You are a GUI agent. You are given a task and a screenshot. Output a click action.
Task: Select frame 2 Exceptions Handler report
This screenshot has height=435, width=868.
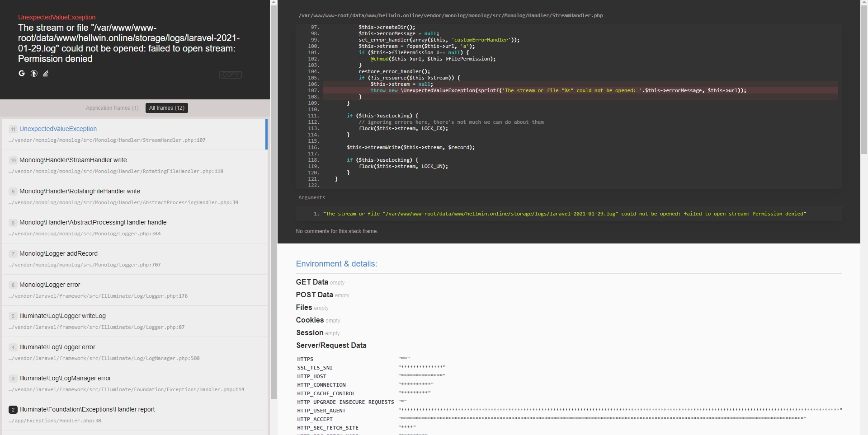pos(135,415)
